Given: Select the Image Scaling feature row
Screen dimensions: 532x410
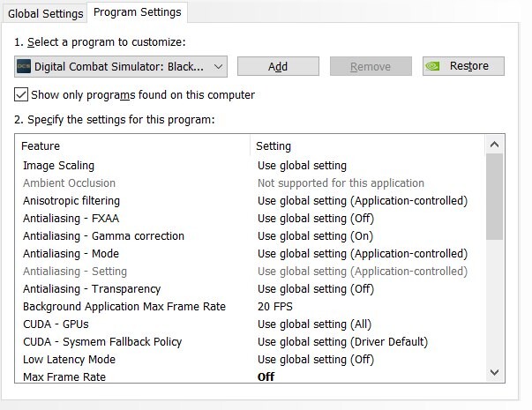Looking at the screenshot, I should (x=58, y=166).
